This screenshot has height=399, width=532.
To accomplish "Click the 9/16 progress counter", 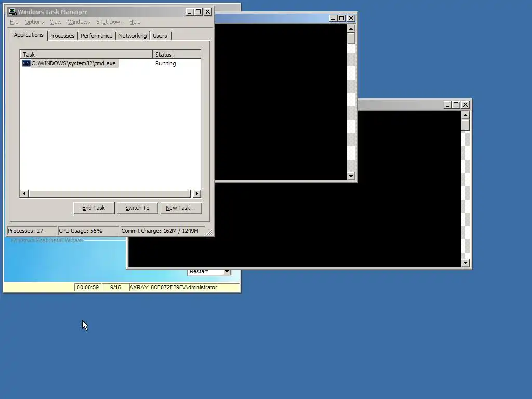I will [115, 287].
